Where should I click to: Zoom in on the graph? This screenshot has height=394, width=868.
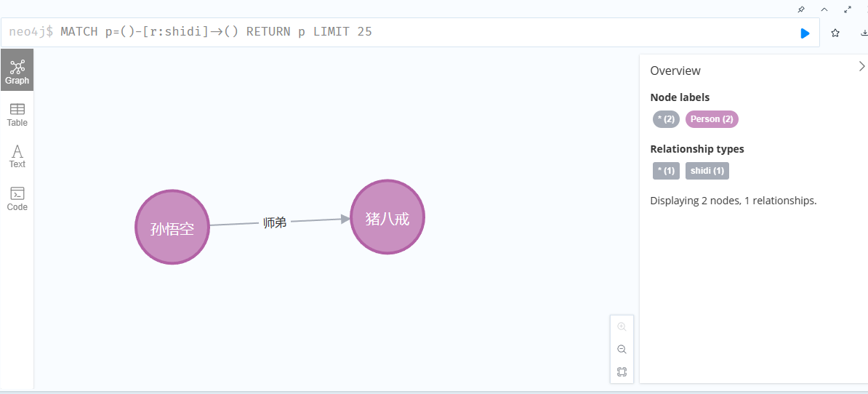click(622, 326)
